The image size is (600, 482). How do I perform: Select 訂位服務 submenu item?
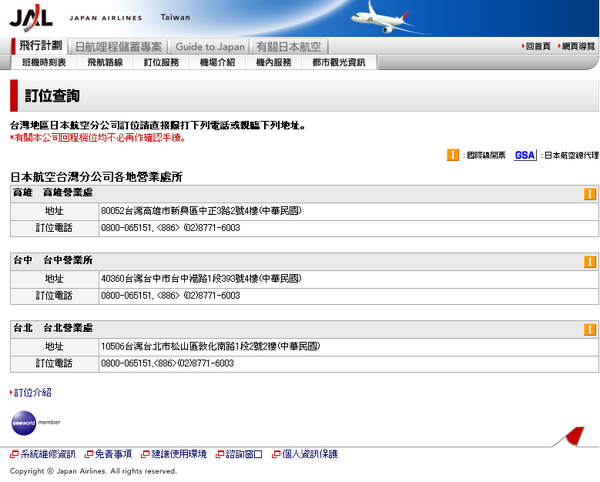[161, 62]
